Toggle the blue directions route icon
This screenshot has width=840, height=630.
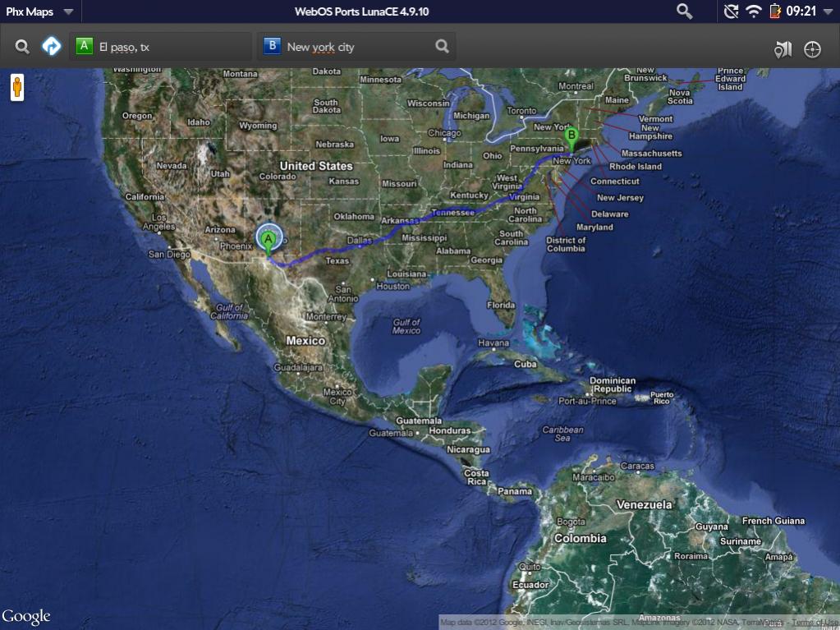(52, 47)
